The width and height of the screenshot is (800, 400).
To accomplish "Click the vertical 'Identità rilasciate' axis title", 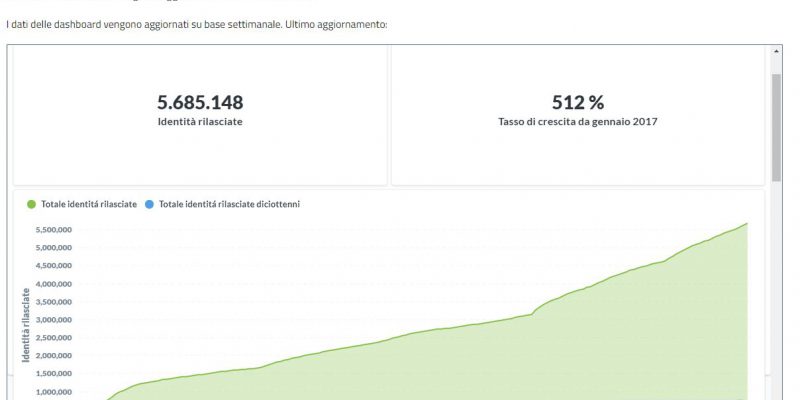I will click(26, 326).
